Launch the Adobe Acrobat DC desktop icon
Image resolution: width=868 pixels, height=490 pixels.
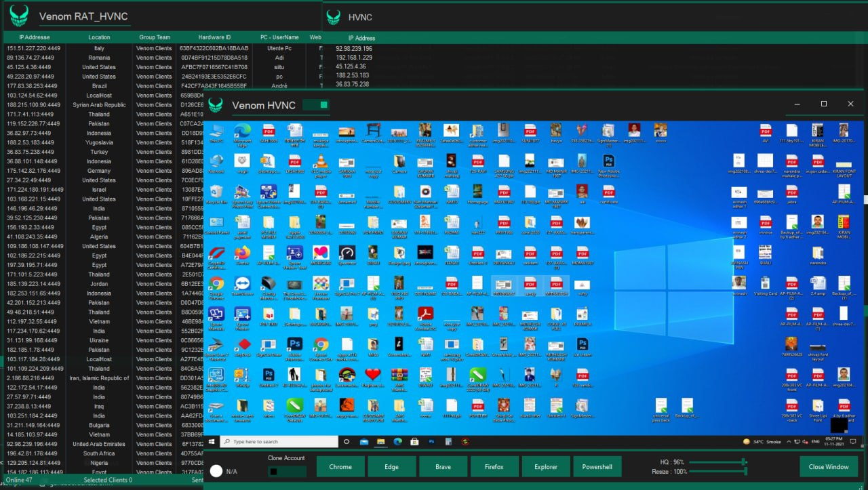click(x=425, y=317)
